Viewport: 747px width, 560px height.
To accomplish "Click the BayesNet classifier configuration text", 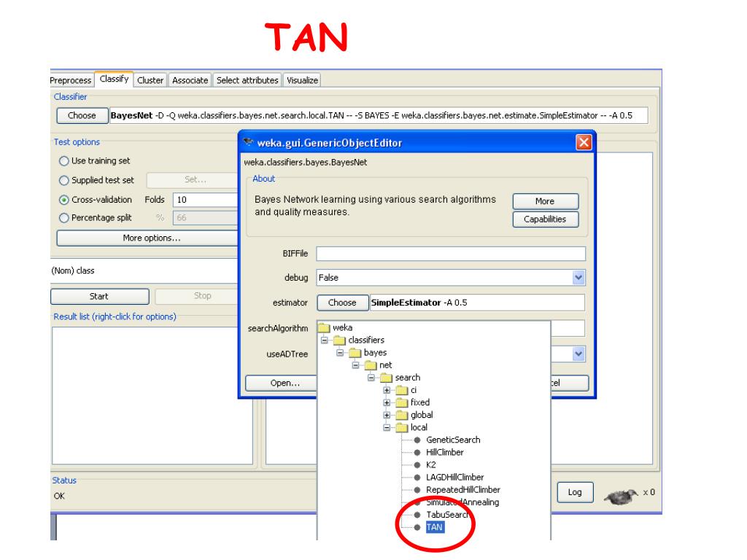I will tap(379, 116).
